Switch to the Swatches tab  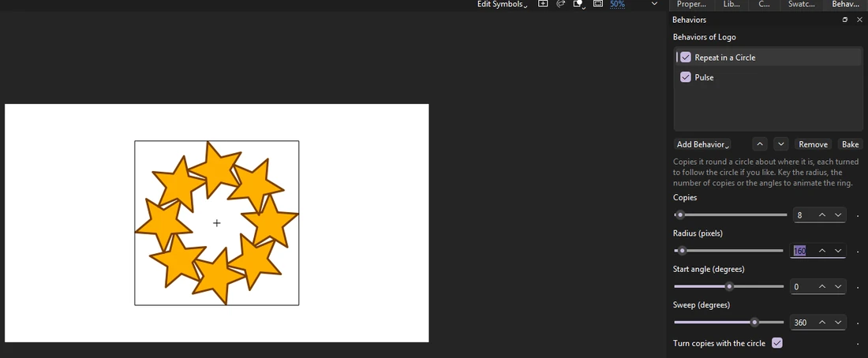(x=802, y=5)
